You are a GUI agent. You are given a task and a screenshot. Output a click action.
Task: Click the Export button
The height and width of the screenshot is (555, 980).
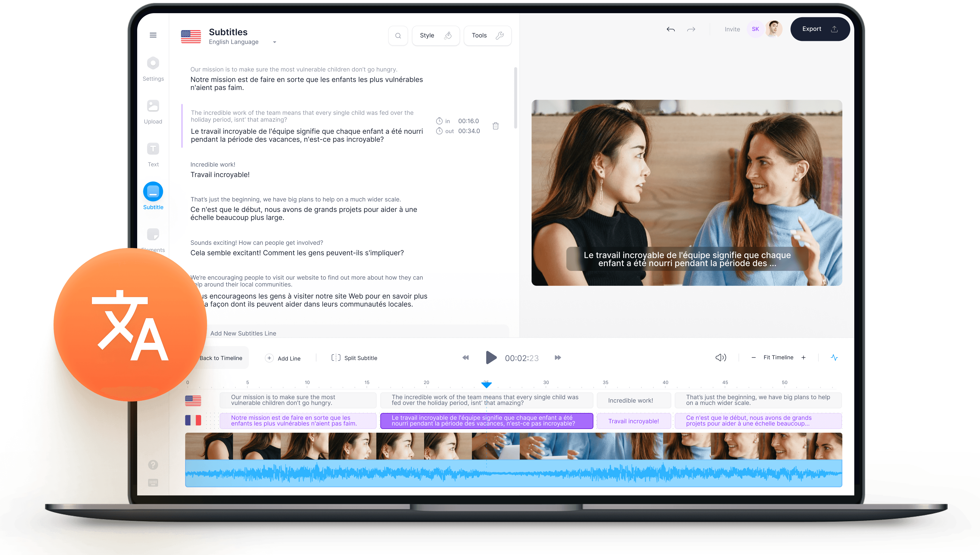pos(820,29)
